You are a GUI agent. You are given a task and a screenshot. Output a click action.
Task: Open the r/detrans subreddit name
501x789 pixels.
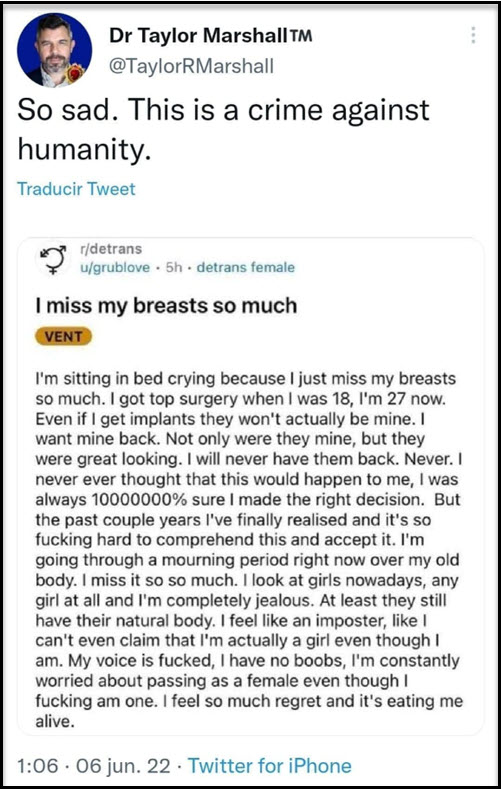[111, 249]
